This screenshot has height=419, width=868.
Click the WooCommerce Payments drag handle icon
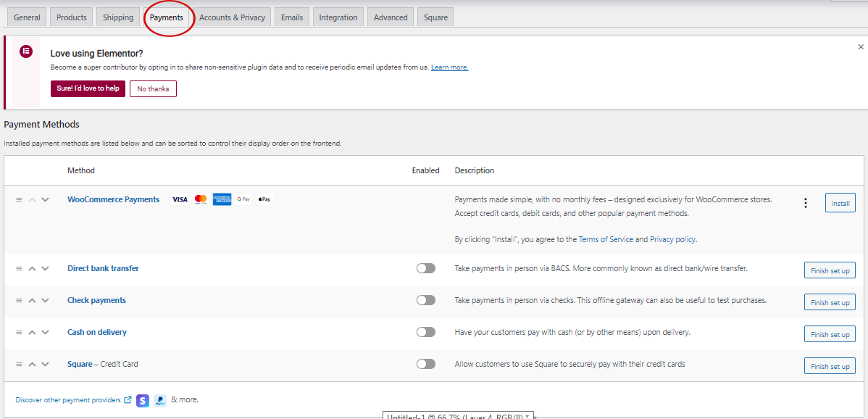[19, 200]
